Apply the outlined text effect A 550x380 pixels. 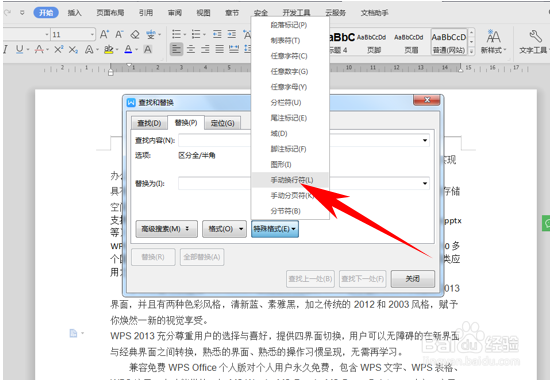(x=89, y=49)
